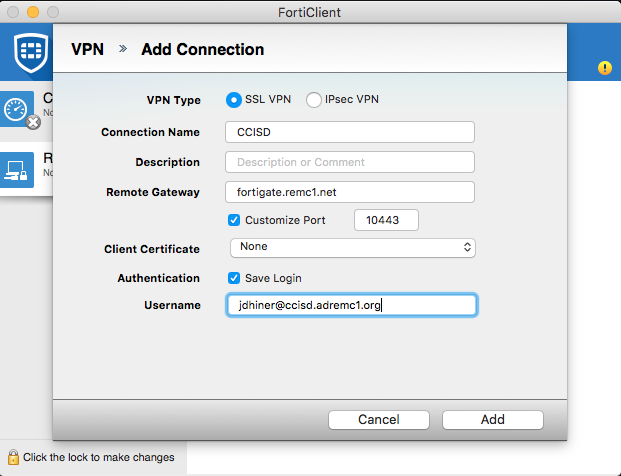This screenshot has height=476, width=621.
Task: Click the FortiClient shield logo icon
Action: pyautogui.click(x=31, y=52)
